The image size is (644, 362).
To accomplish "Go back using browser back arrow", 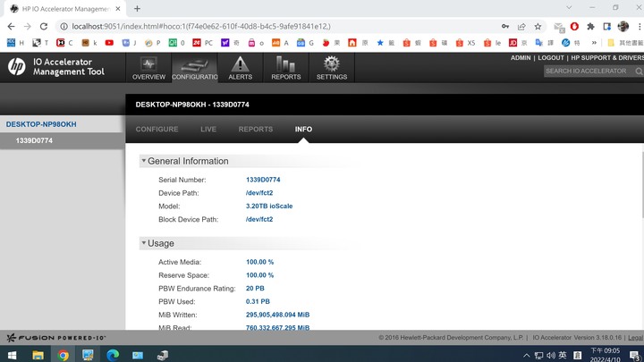I will click(11, 26).
